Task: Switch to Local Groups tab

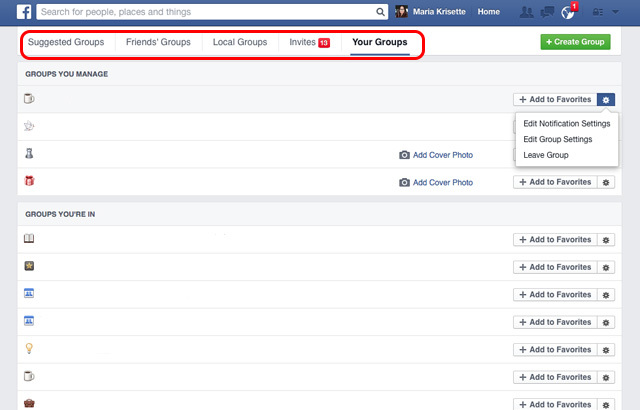Action: [x=240, y=42]
